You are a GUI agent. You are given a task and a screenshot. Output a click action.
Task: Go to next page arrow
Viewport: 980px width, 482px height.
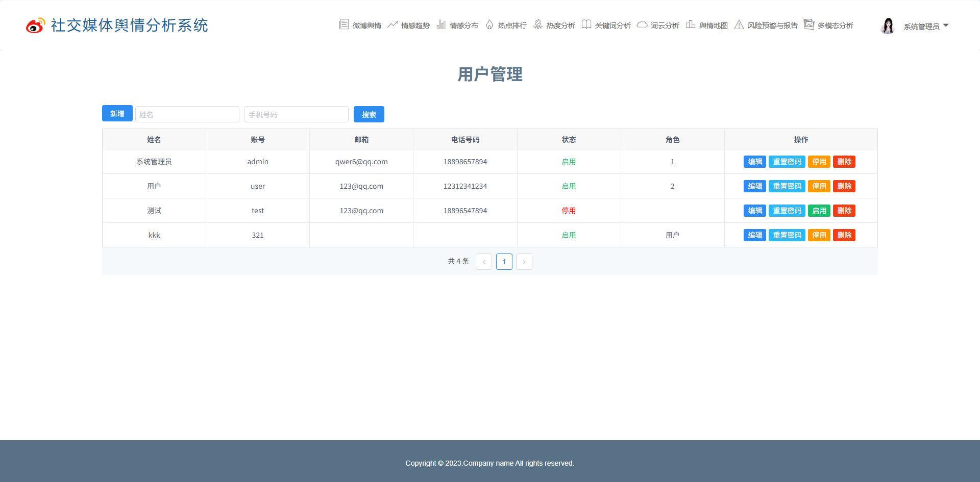click(x=524, y=262)
